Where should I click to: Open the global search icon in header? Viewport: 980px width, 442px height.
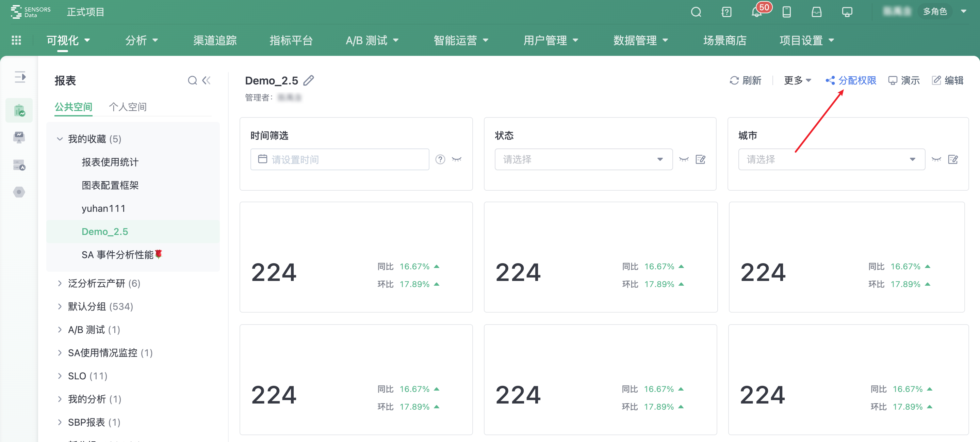(x=696, y=12)
